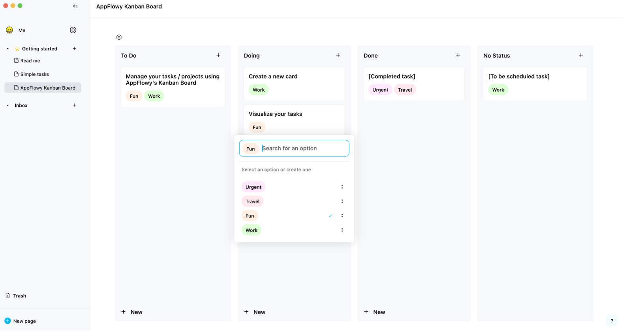
Task: Select the Work option in the list
Action: click(x=252, y=230)
